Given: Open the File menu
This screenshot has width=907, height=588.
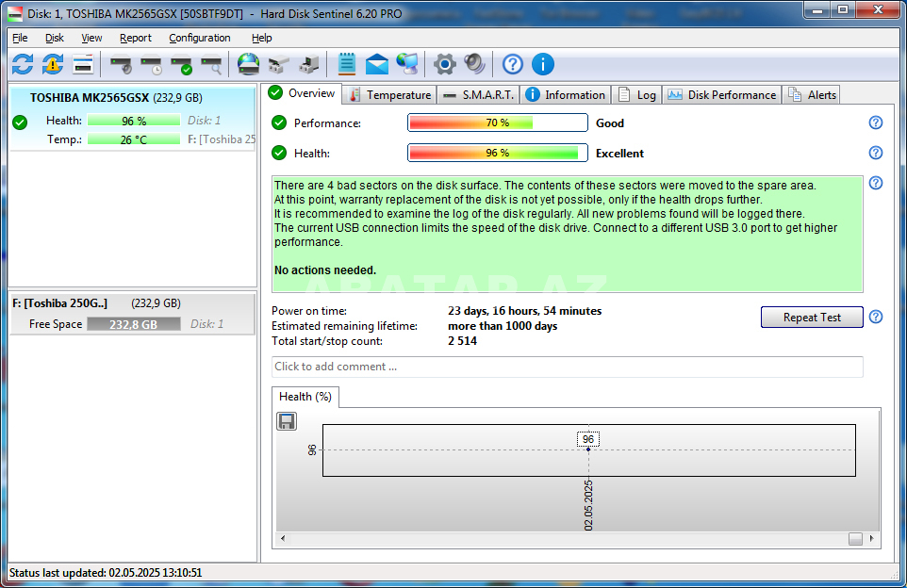Looking at the screenshot, I should 20,38.
